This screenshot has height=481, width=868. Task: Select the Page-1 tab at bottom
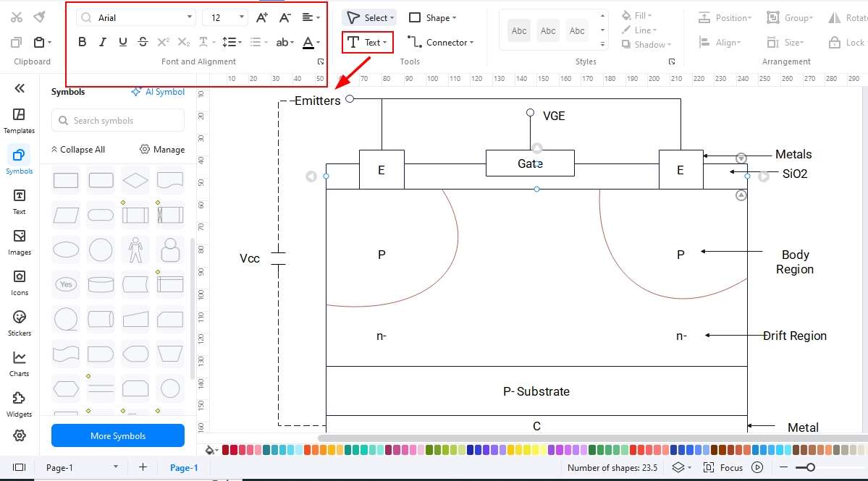coord(183,467)
